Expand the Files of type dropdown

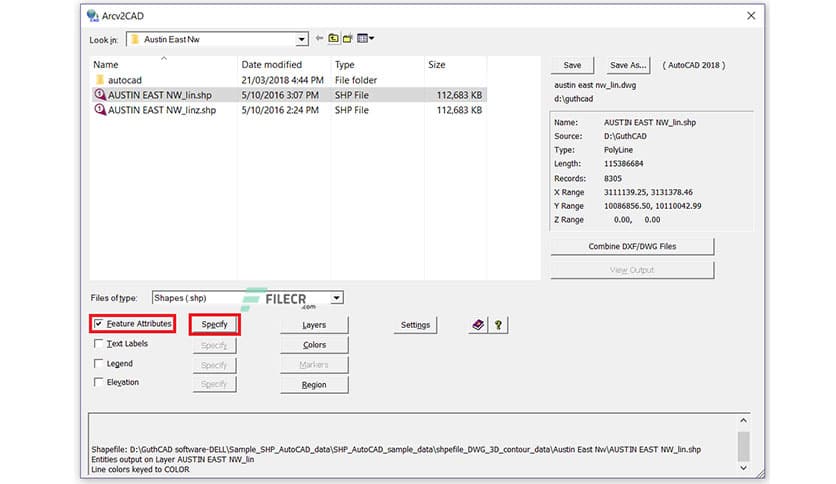pos(336,298)
